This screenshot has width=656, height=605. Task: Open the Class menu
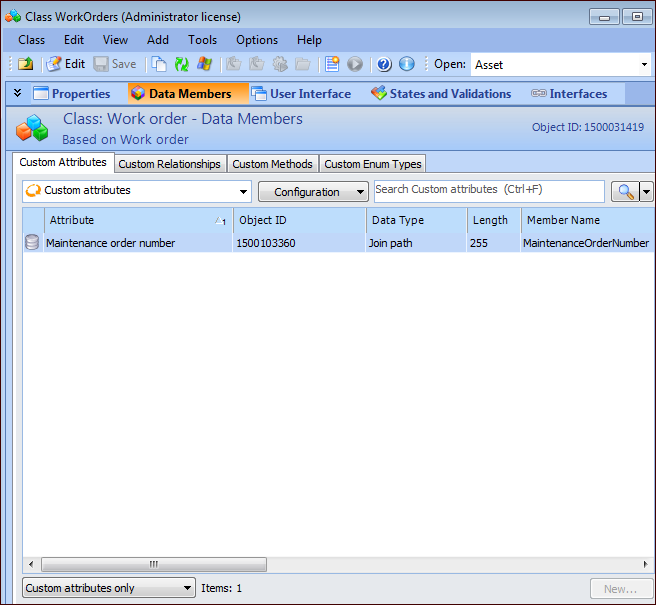point(31,40)
